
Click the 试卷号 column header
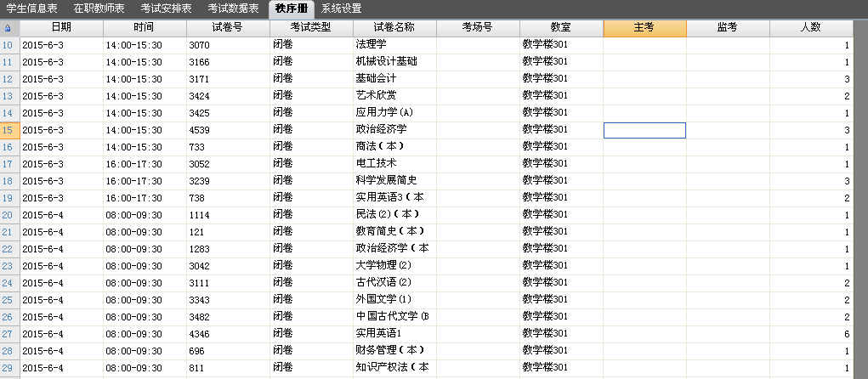coord(228,28)
